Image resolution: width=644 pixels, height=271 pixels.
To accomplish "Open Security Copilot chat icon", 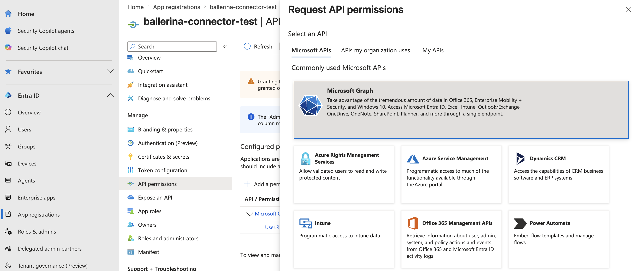I will tap(8, 48).
